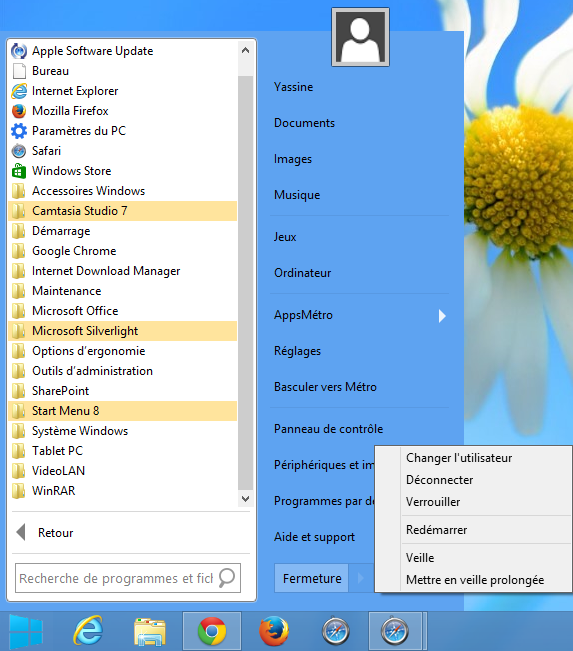Expand the Système Windows folder
The image size is (573, 651).
click(122, 431)
